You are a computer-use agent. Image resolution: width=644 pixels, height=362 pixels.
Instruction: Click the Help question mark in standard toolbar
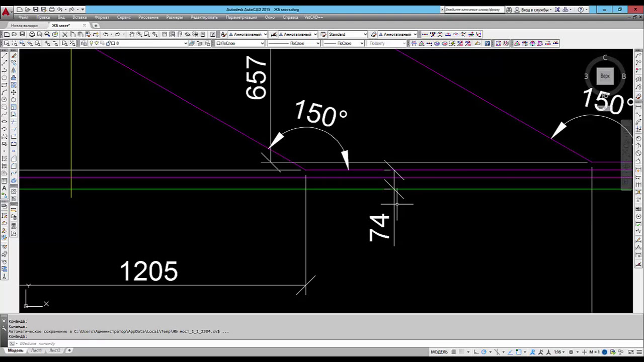213,34
